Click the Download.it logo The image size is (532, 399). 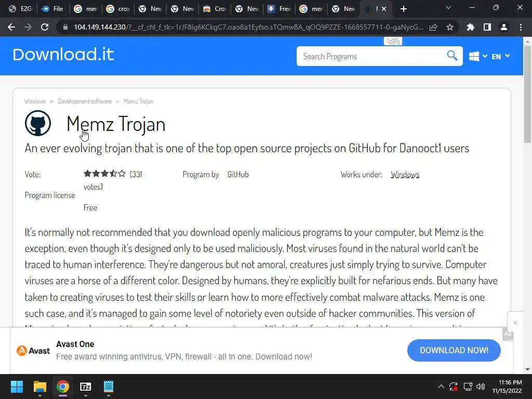pos(63,55)
